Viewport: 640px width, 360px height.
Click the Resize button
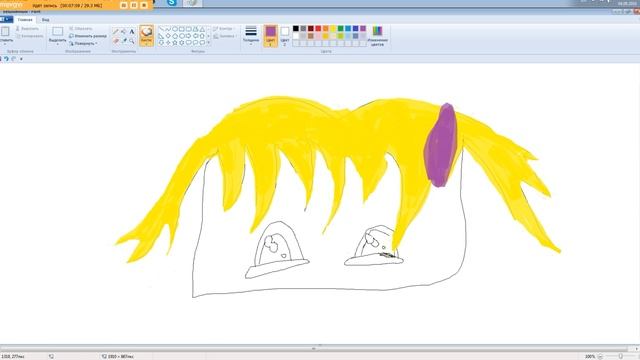(x=88, y=36)
